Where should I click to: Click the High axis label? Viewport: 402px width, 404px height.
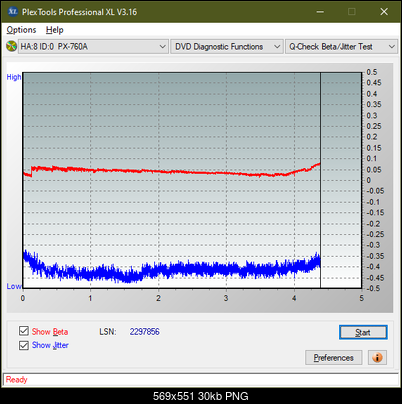click(x=14, y=77)
